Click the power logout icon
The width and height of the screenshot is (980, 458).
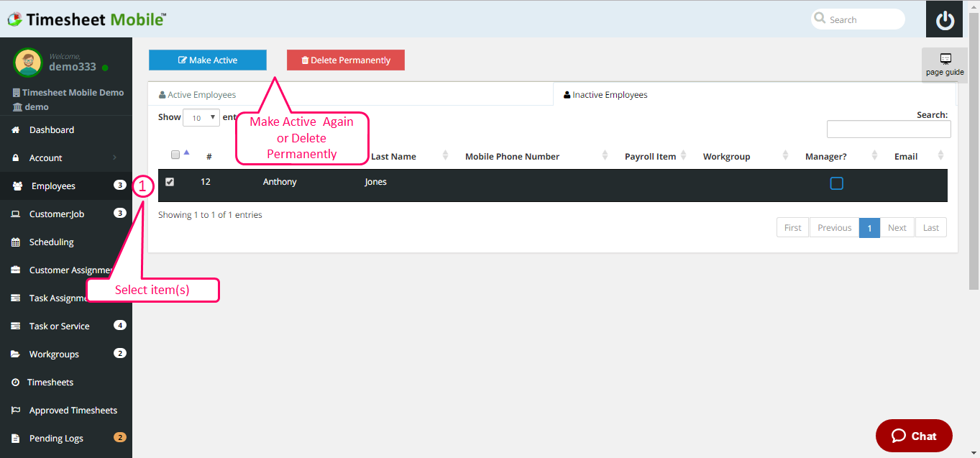pos(944,19)
